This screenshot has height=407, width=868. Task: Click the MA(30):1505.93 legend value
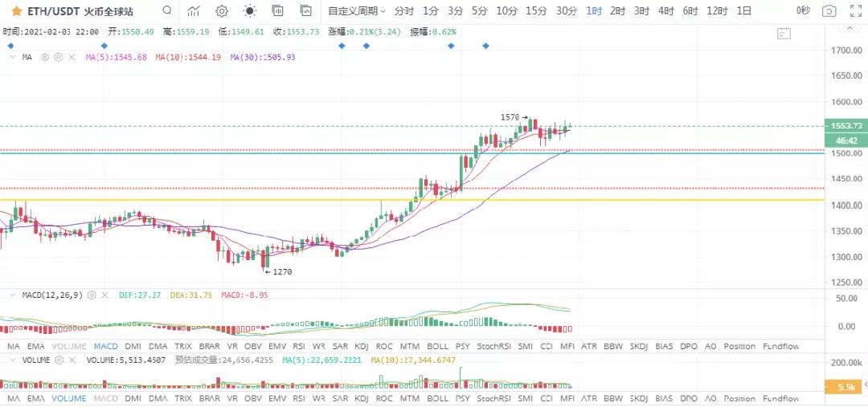(263, 57)
